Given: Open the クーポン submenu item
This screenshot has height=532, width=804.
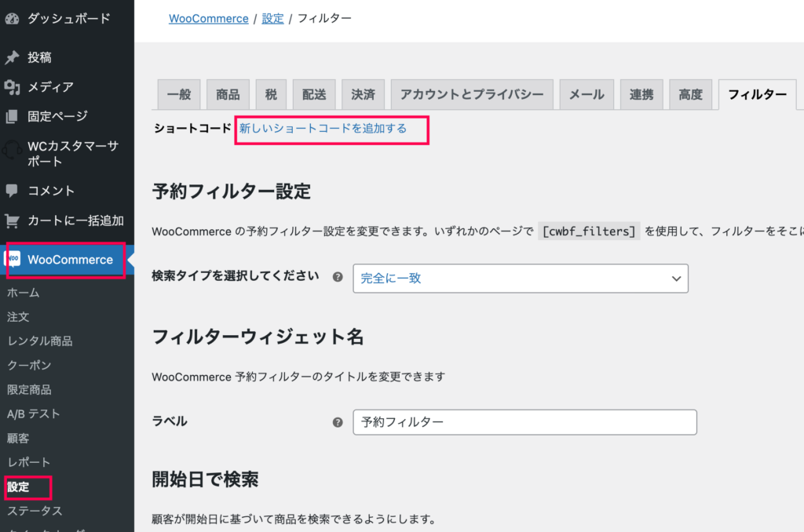Looking at the screenshot, I should tap(29, 365).
